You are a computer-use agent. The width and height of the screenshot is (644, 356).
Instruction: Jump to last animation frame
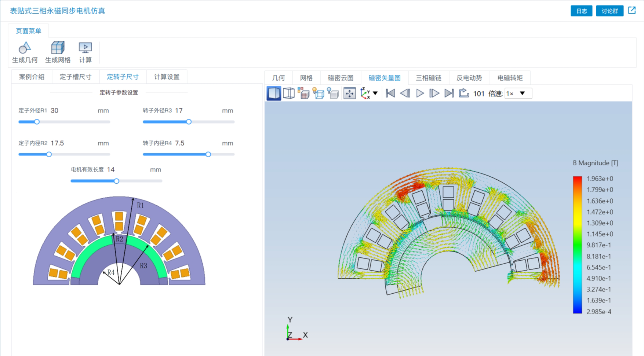coord(449,93)
